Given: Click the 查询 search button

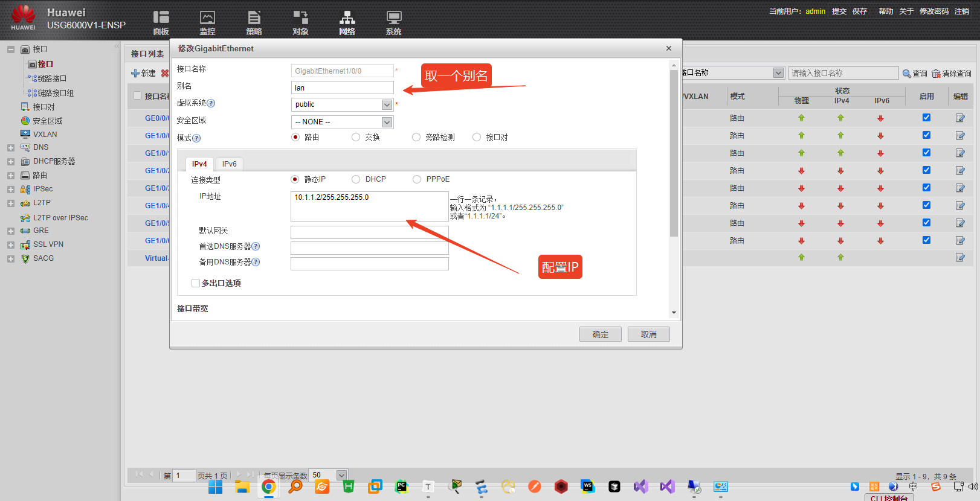Looking at the screenshot, I should pyautogui.click(x=915, y=74).
